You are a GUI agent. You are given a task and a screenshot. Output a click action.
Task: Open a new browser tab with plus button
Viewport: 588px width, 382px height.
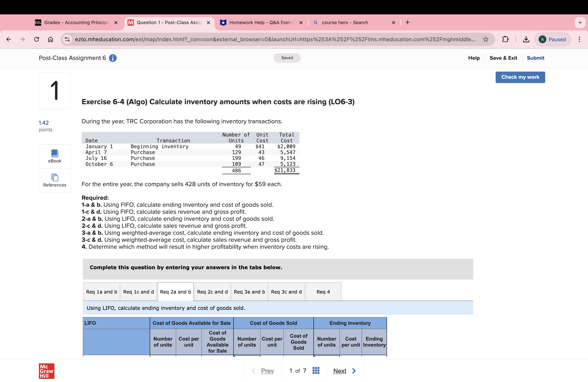coord(407,22)
